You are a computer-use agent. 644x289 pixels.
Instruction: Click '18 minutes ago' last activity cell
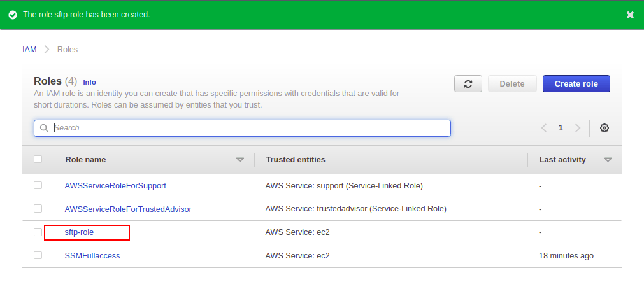point(566,256)
